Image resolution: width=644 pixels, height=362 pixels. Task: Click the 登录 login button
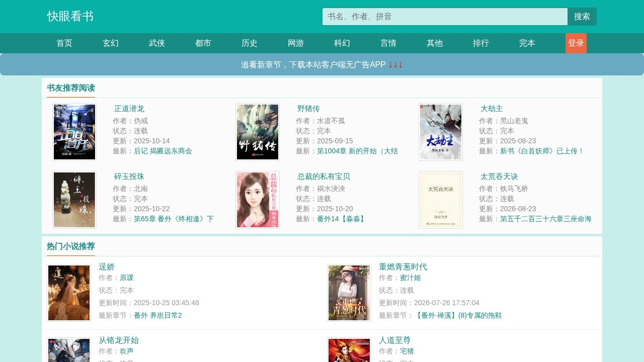pyautogui.click(x=576, y=43)
